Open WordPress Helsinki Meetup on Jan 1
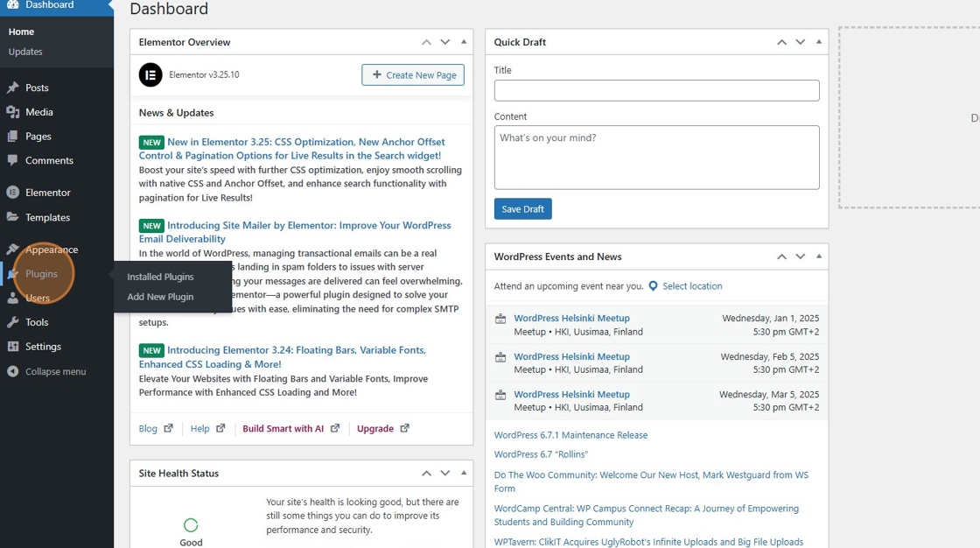This screenshot has height=548, width=980. tap(572, 318)
